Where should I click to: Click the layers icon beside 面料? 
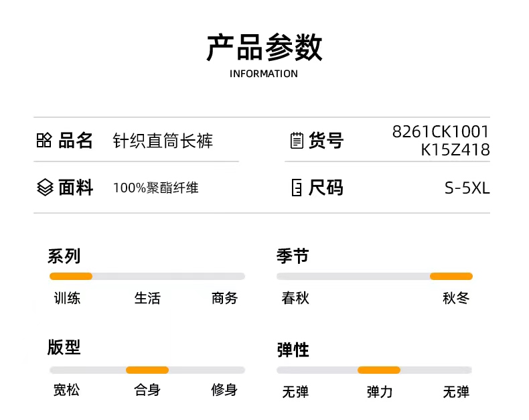(44, 188)
